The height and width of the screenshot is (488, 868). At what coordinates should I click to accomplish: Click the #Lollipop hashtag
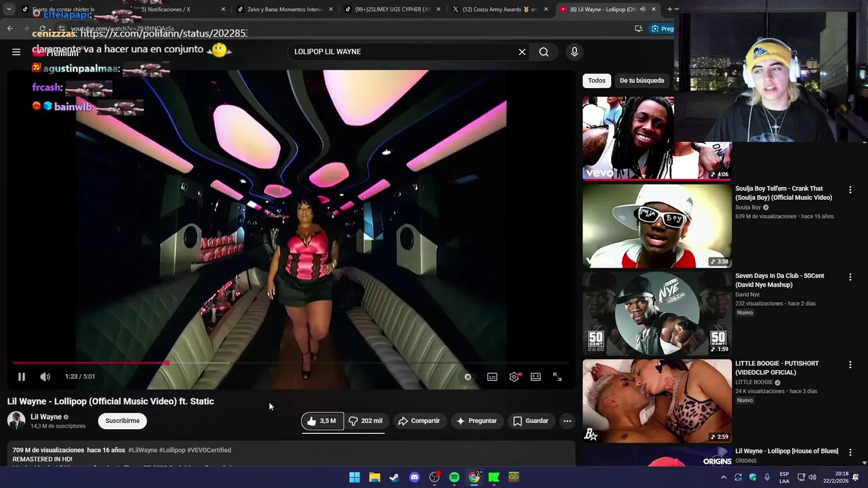click(172, 450)
